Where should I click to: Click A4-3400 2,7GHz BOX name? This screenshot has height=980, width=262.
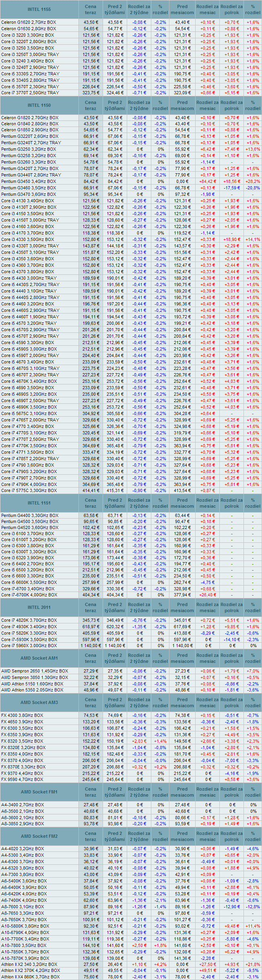click(22, 805)
